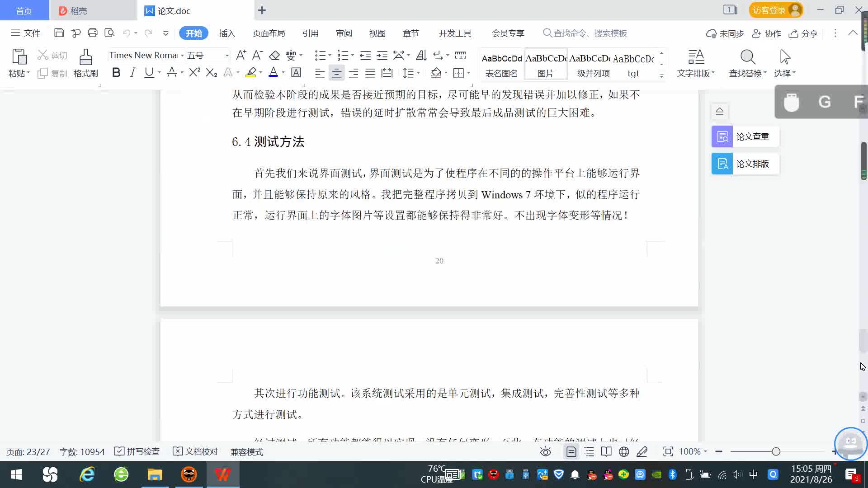The width and height of the screenshot is (868, 488).
Task: Toggle Bold formatting button
Action: (x=116, y=73)
